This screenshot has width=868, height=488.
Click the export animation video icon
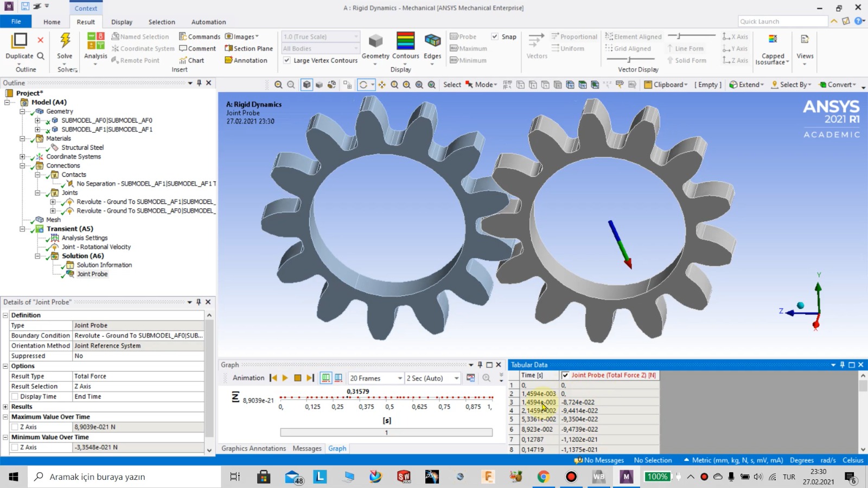click(471, 378)
